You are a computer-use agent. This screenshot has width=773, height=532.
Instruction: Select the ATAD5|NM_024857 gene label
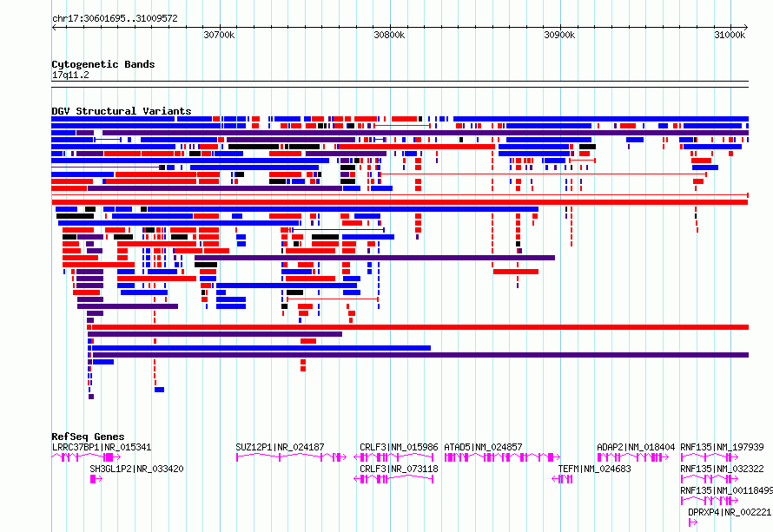[483, 447]
